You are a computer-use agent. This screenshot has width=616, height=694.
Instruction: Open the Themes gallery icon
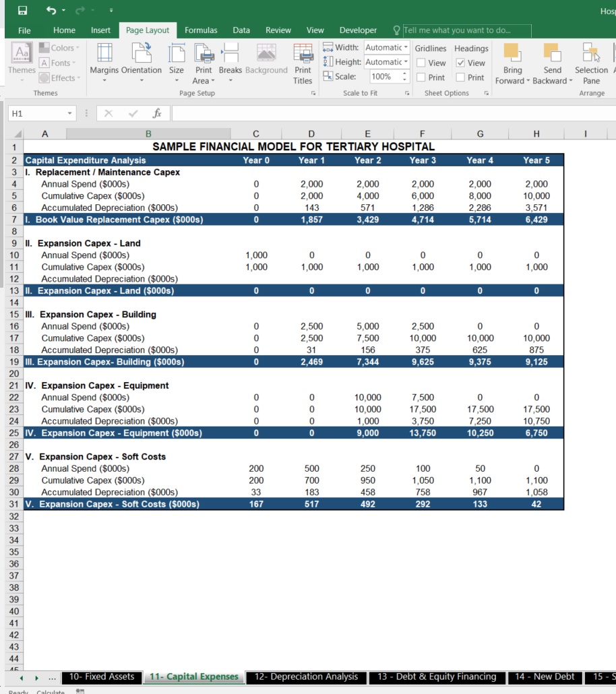[22, 53]
